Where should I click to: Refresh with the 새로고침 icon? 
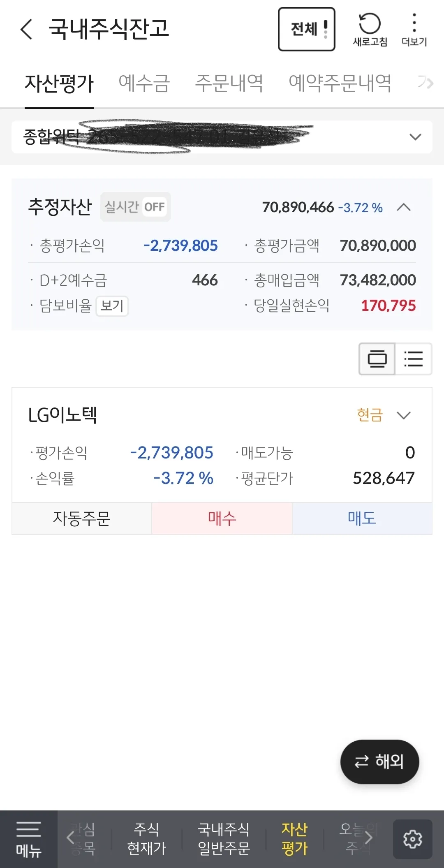click(370, 30)
